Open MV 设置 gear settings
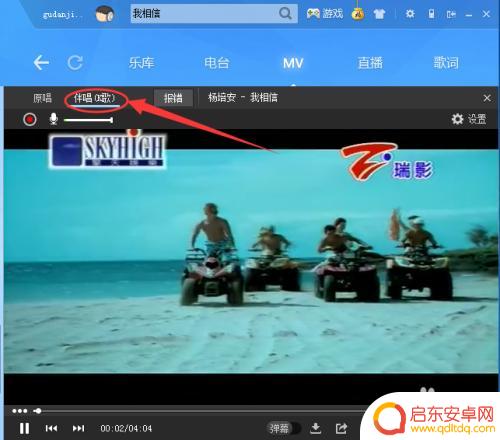Image resolution: width=500 pixels, height=440 pixels. pyautogui.click(x=469, y=119)
